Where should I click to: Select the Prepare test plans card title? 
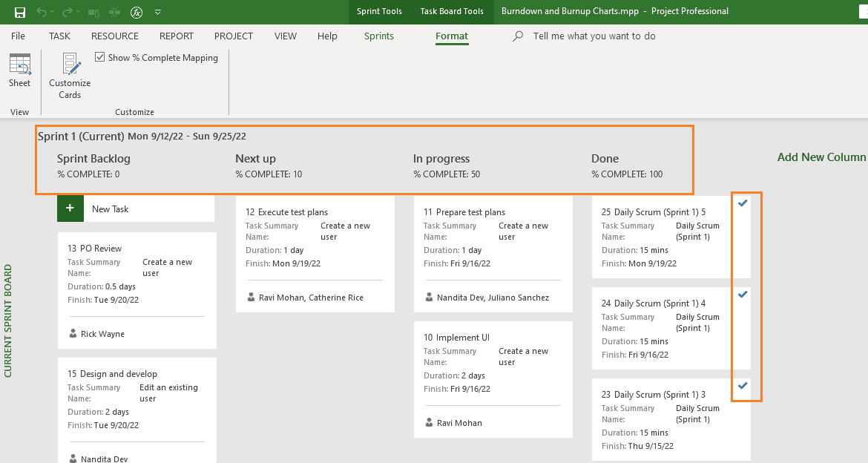tap(464, 212)
